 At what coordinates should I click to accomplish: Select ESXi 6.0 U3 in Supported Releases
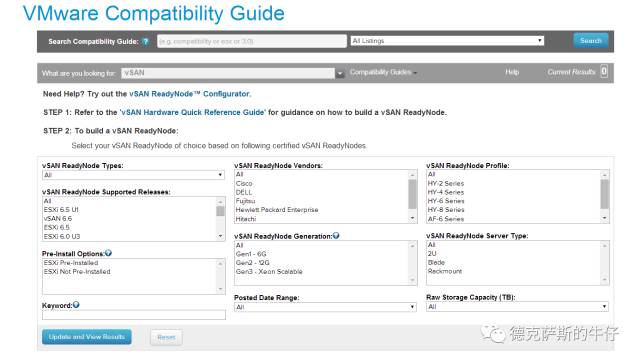pos(62,236)
